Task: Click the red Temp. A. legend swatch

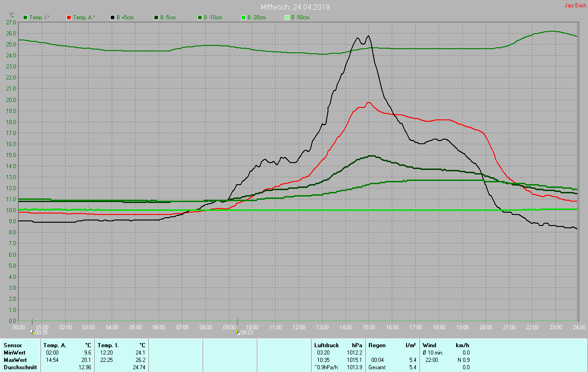Action: click(69, 17)
